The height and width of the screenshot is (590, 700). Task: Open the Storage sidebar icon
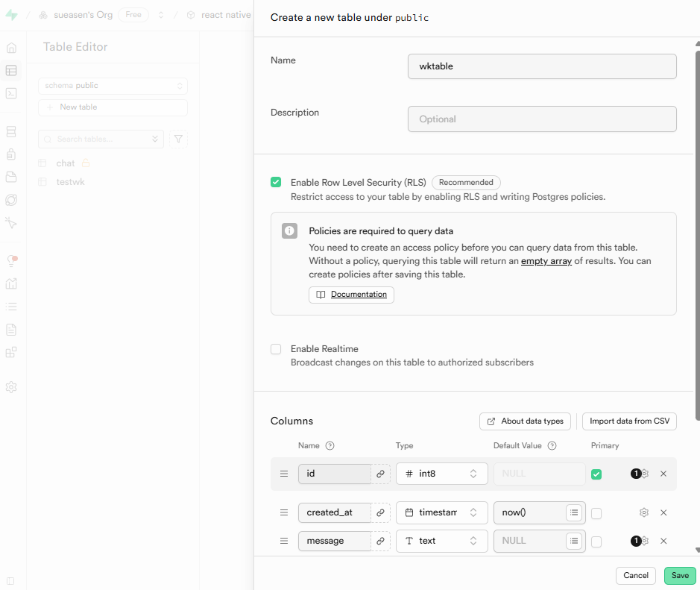coord(11,177)
